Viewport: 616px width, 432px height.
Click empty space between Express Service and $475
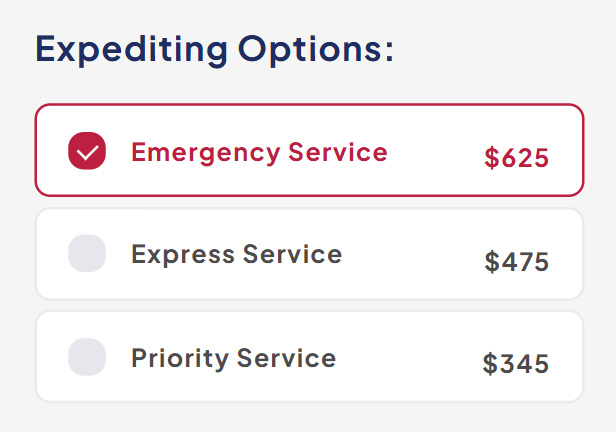point(412,256)
